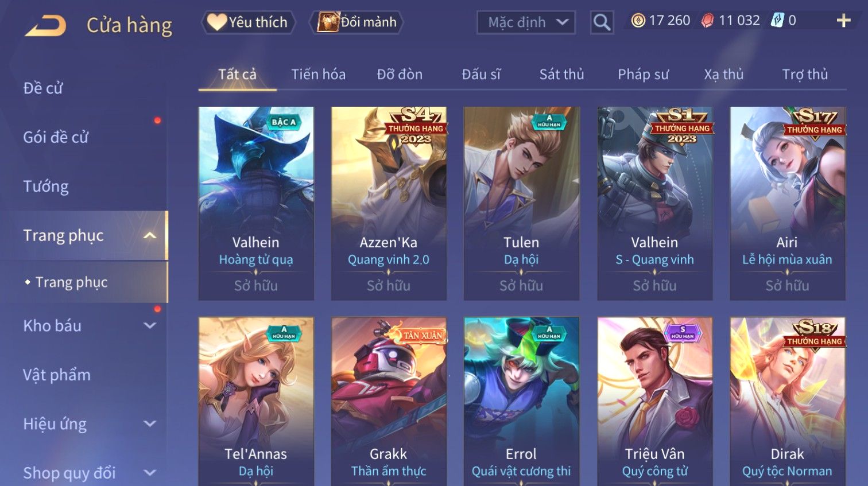Viewport: 868px width, 486px height.
Task: Open the Tướng sidebar menu
Action: coord(46,186)
